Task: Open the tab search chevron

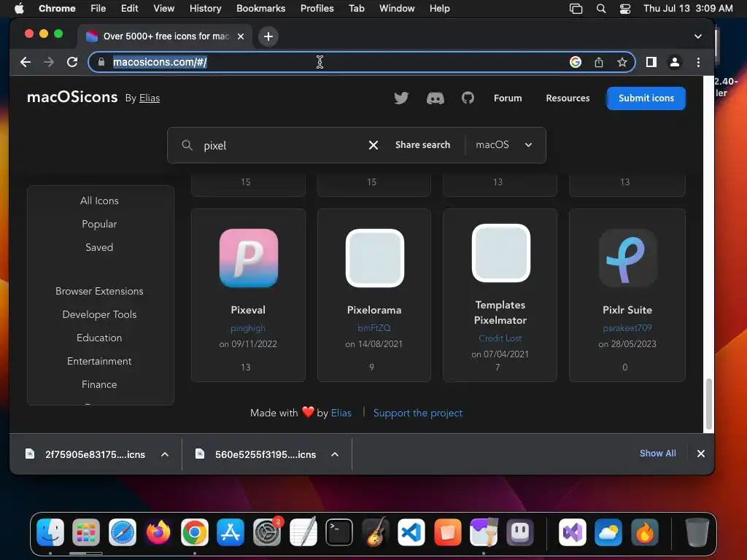Action: [x=698, y=36]
